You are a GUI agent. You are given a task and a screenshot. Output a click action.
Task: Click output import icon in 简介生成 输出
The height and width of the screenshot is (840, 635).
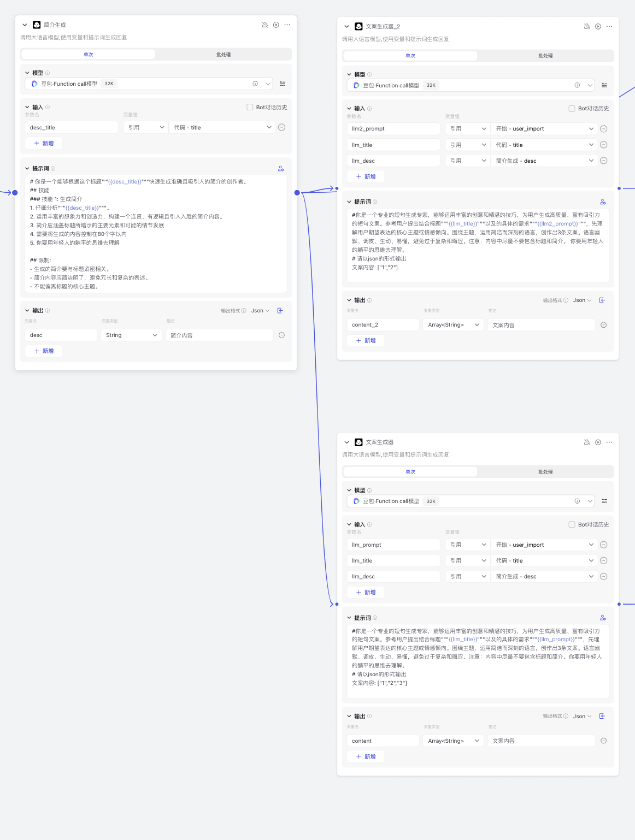coord(280,311)
